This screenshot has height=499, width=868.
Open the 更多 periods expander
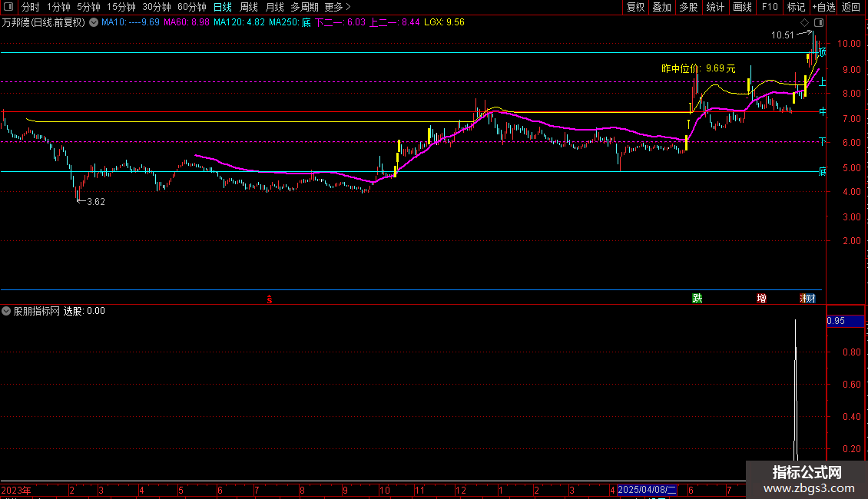tap(338, 7)
